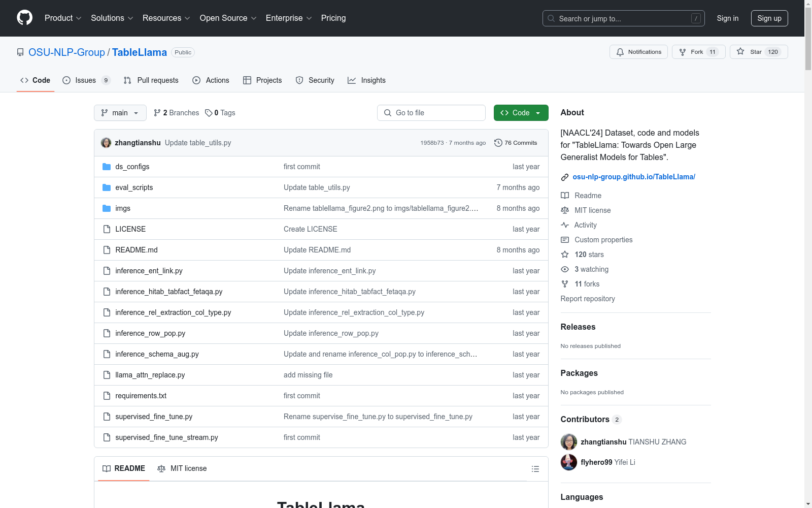The image size is (812, 508).
Task: Open llama_attn_replace.py file
Action: click(150, 375)
